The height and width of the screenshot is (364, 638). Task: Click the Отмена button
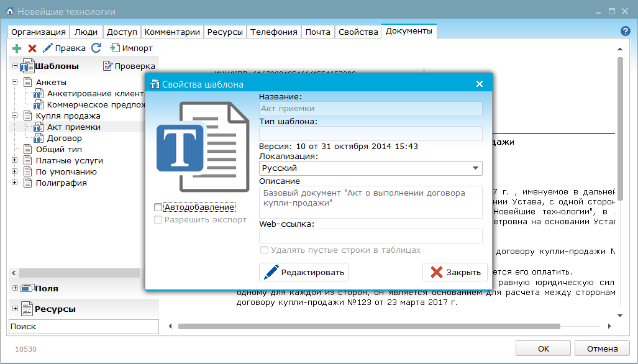pyautogui.click(x=602, y=348)
